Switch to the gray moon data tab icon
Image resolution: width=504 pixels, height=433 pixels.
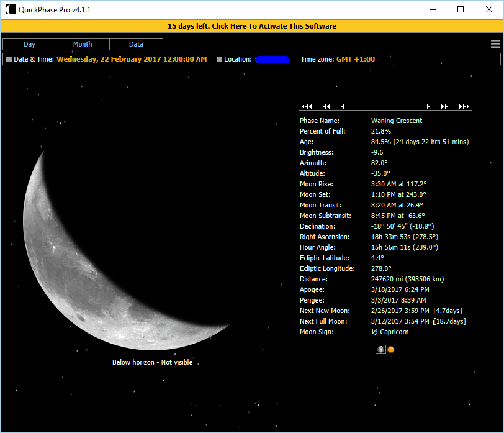[x=380, y=350]
